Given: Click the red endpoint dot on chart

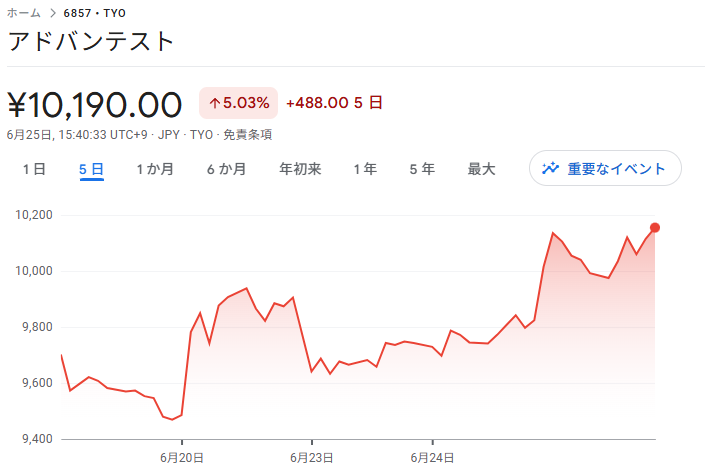Looking at the screenshot, I should (655, 228).
